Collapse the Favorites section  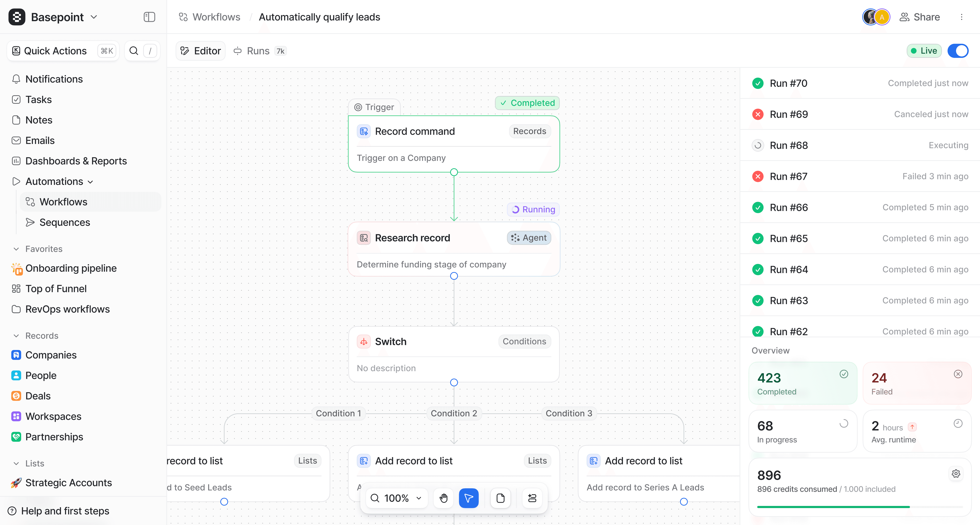point(16,249)
